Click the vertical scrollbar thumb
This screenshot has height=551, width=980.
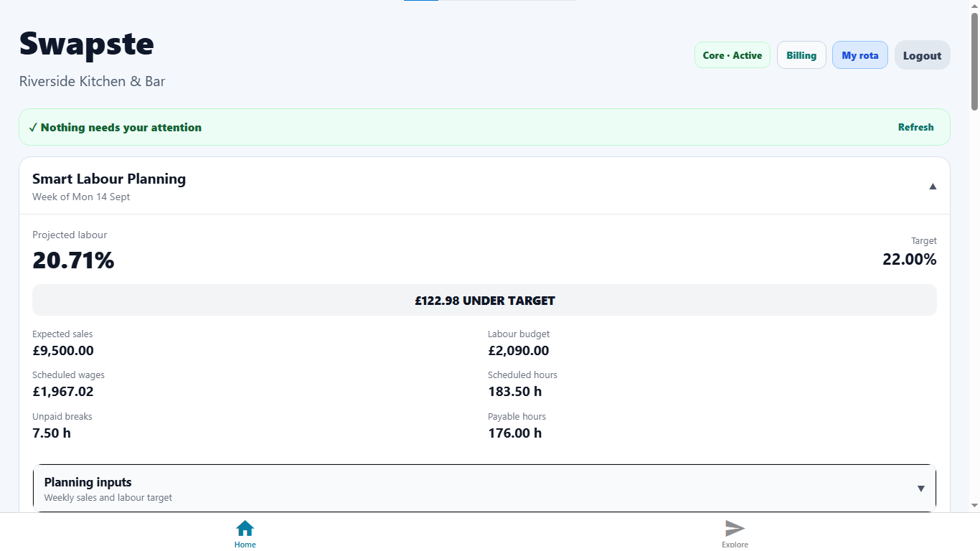point(974,61)
